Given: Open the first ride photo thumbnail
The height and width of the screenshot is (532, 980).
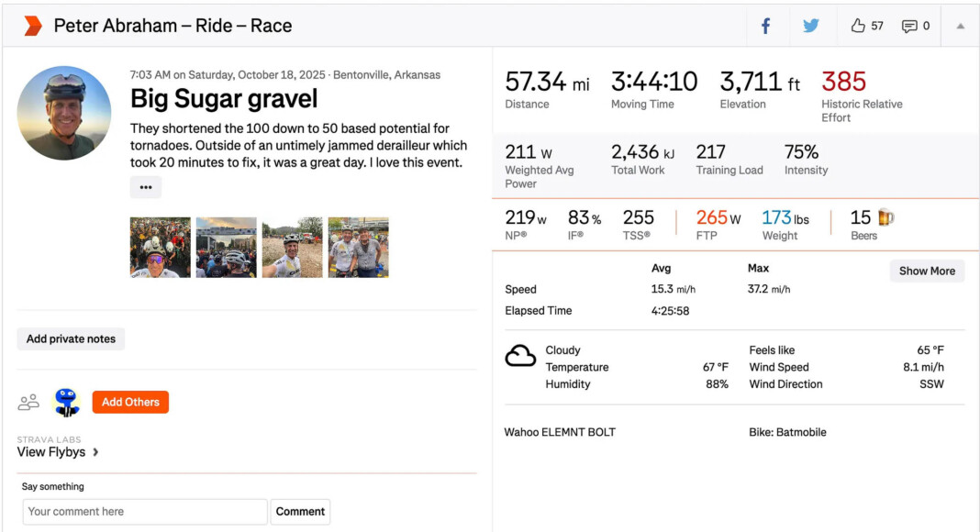Looking at the screenshot, I should [161, 247].
